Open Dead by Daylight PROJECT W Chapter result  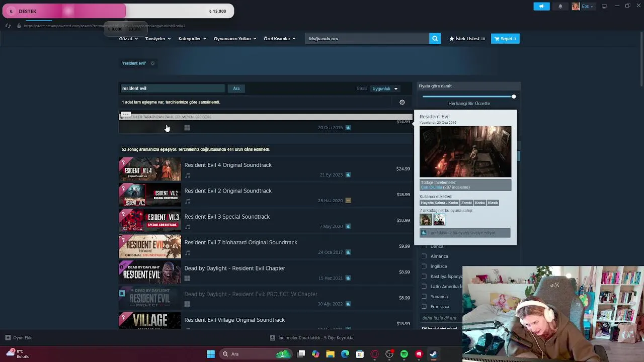(x=265, y=298)
